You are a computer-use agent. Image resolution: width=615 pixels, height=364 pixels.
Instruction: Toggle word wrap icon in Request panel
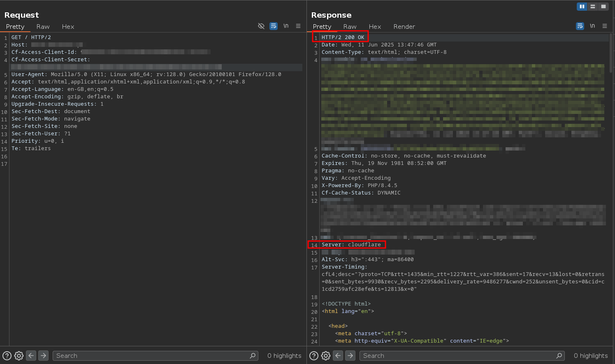[274, 26]
